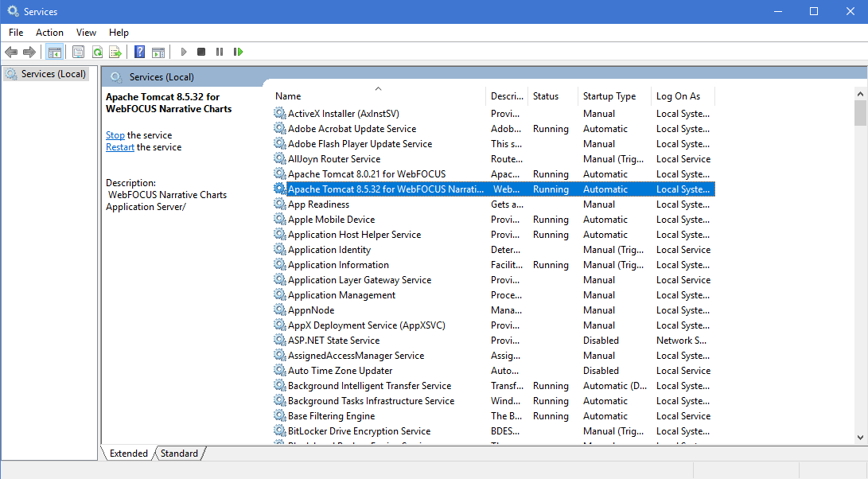868x479 pixels.
Task: Click the gear icon beside AllJoyn Router Service
Action: [x=279, y=159]
